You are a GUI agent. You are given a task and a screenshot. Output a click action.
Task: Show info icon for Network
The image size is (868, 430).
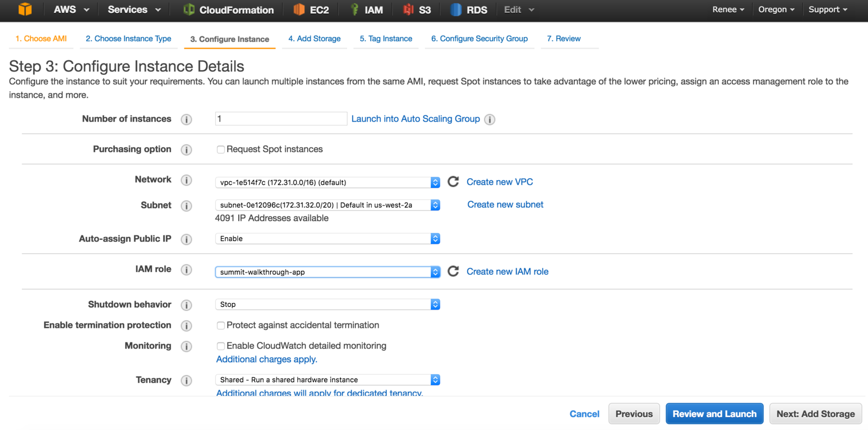[x=187, y=180]
